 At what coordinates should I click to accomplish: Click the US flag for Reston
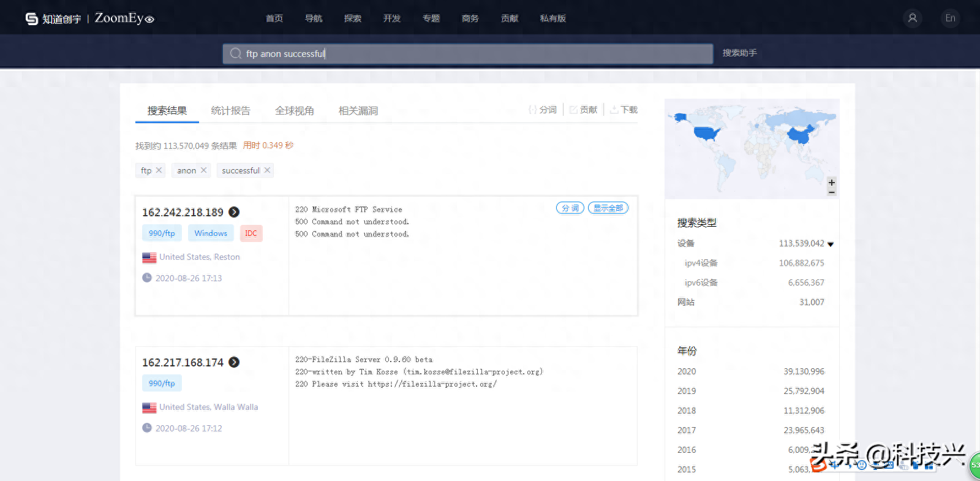[149, 257]
